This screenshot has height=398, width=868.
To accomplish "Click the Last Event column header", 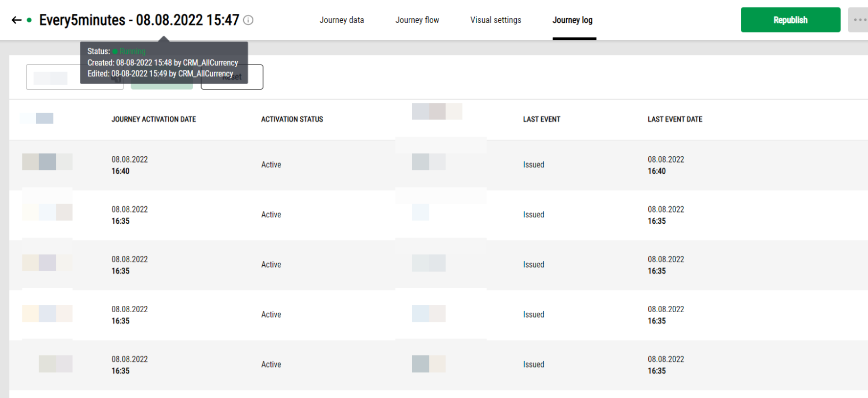I will (x=542, y=119).
